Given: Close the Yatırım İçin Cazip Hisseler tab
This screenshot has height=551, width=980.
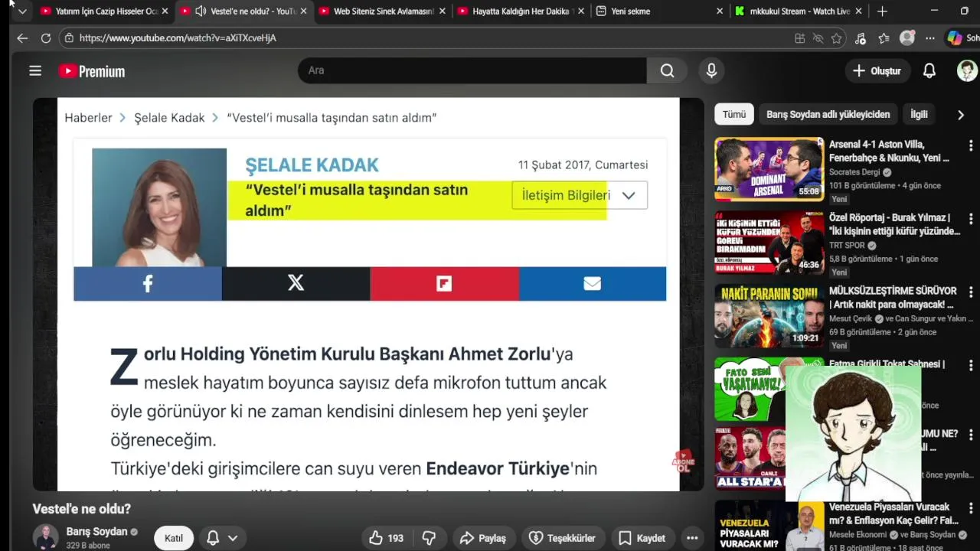Looking at the screenshot, I should click(165, 11).
